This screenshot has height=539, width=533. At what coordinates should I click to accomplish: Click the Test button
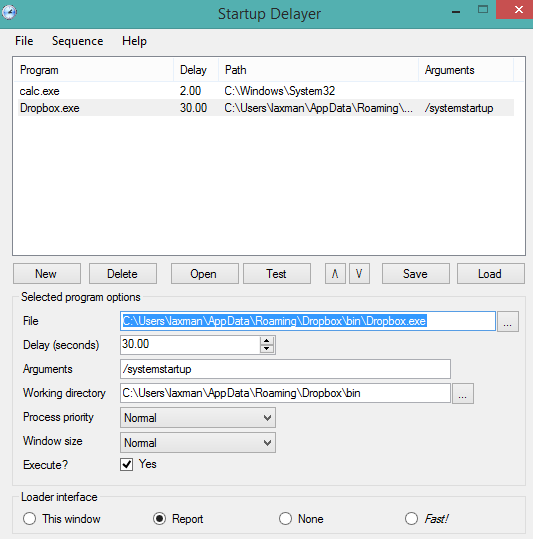click(x=277, y=274)
